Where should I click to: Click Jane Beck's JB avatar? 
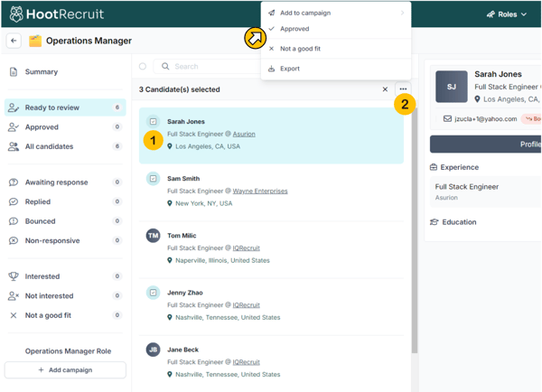pos(154,350)
